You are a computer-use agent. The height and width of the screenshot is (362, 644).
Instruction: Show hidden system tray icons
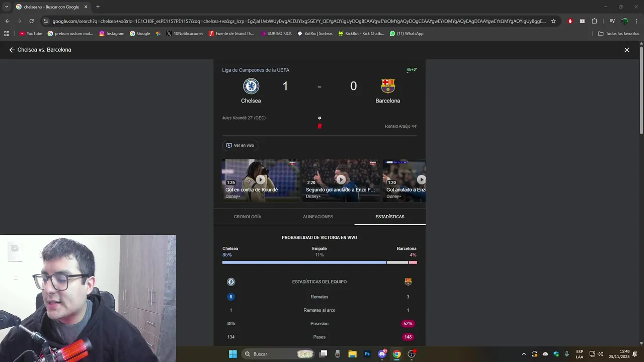[524, 354]
